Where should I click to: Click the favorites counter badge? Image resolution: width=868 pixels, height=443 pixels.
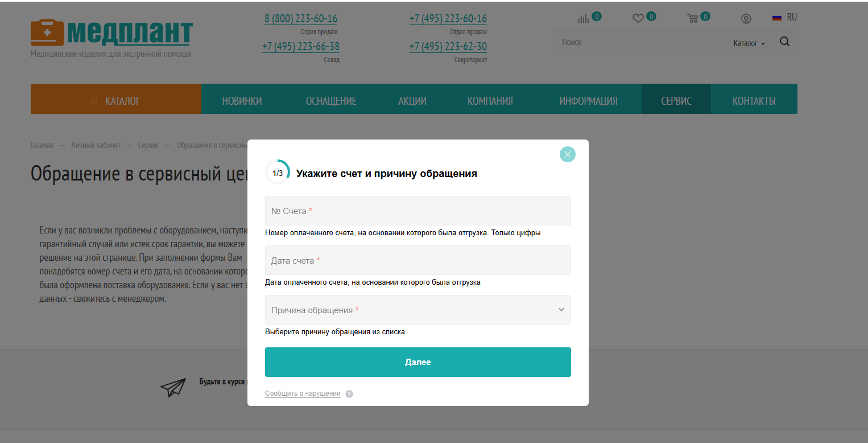[651, 17]
